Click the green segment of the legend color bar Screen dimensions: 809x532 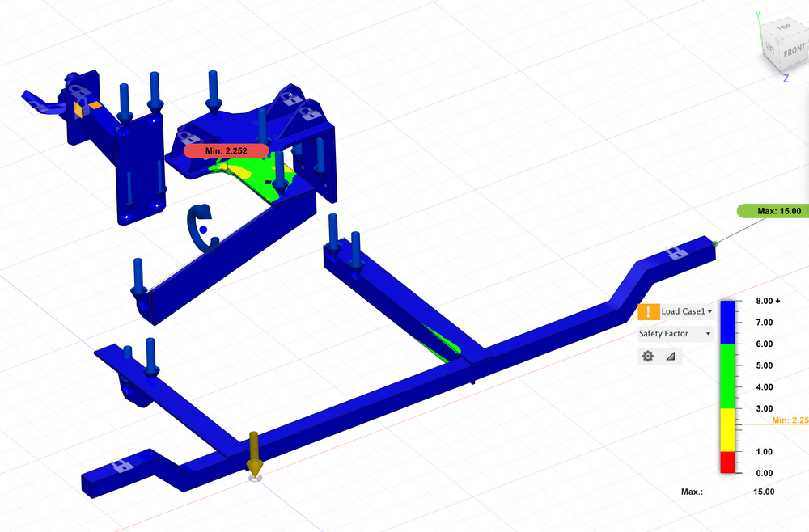[727, 376]
